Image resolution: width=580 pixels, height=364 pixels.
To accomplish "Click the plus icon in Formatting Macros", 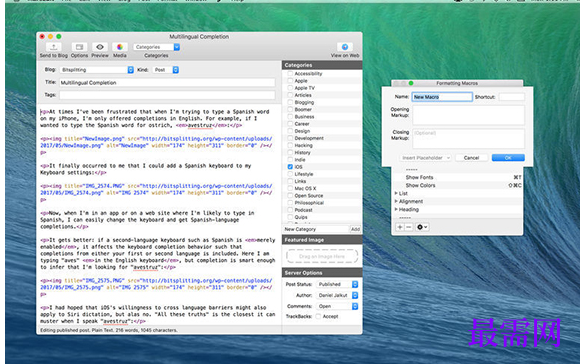I will (400, 227).
